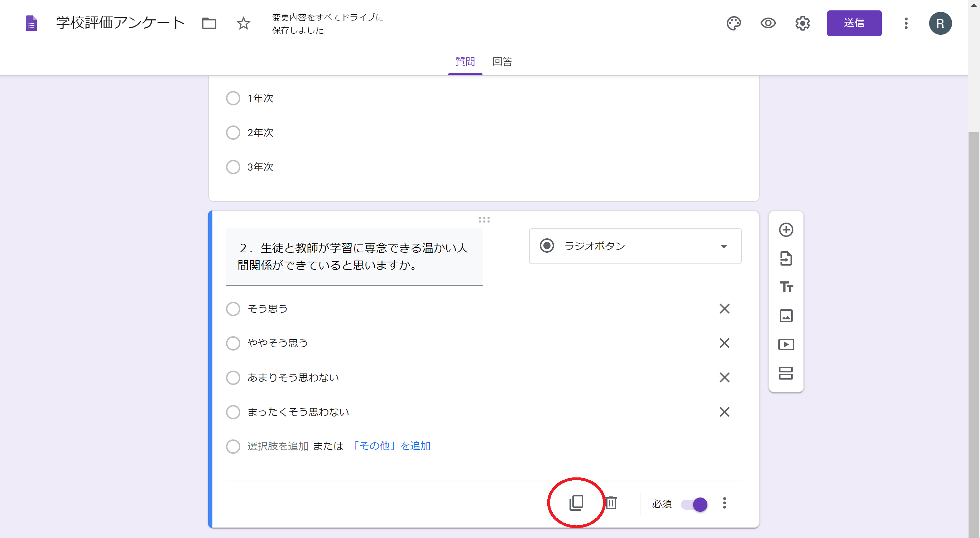Remove the そう思う option
This screenshot has width=980, height=538.
724,309
